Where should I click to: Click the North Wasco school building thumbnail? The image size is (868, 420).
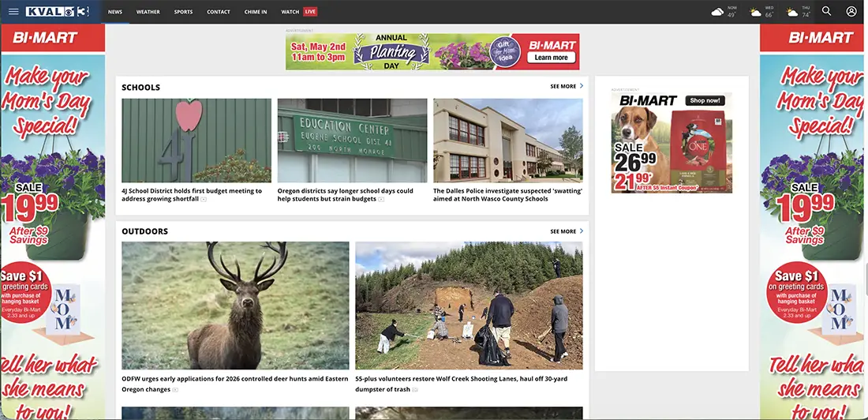click(507, 141)
